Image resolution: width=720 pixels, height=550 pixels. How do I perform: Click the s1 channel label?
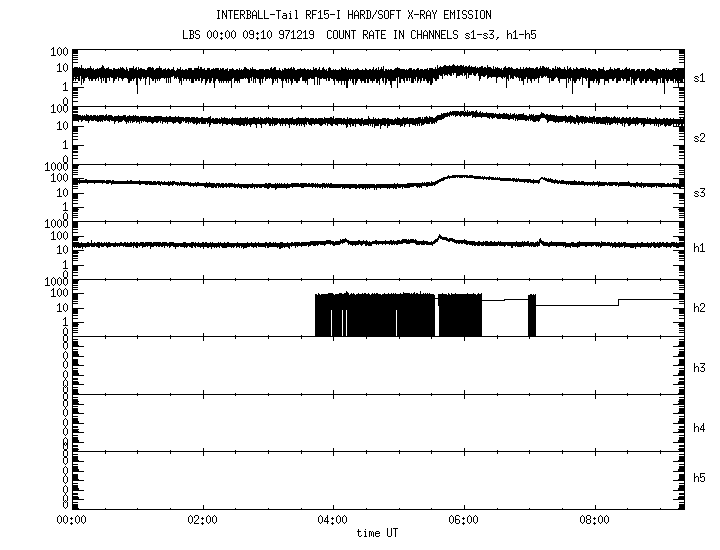[x=700, y=77]
